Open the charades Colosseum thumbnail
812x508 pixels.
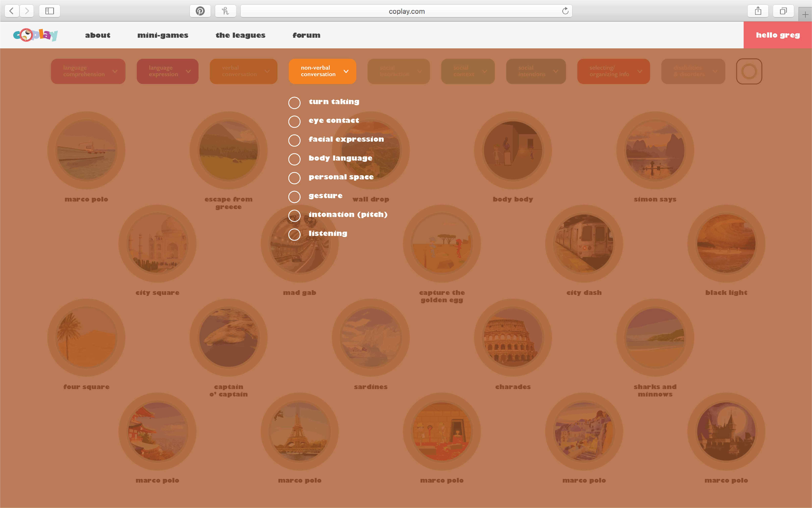click(x=513, y=338)
